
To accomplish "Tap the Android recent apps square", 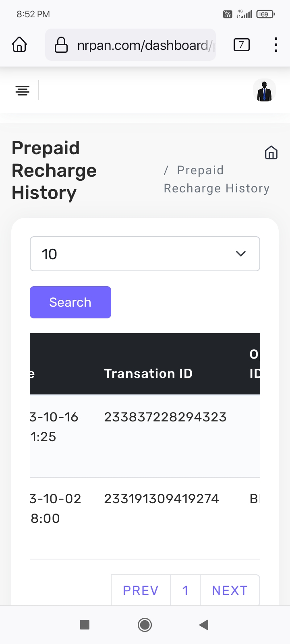I will pos(85,625).
